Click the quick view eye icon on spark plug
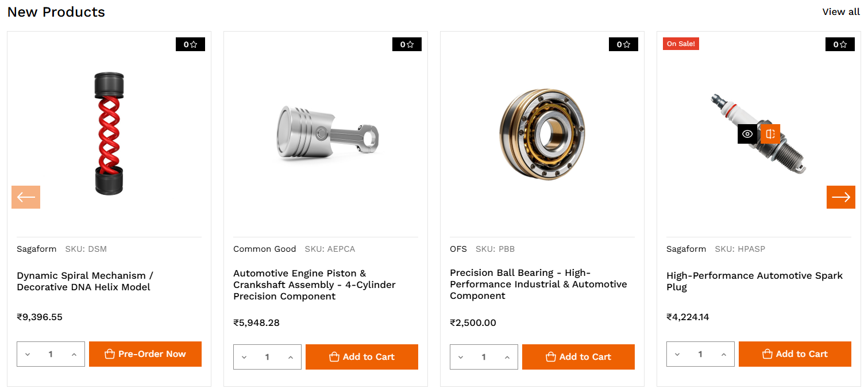 (x=747, y=134)
